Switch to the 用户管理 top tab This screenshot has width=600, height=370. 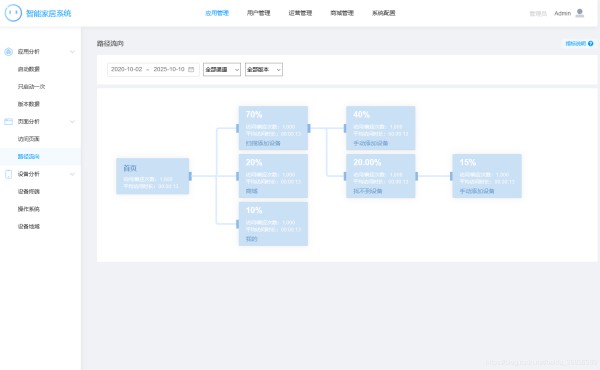[x=258, y=13]
